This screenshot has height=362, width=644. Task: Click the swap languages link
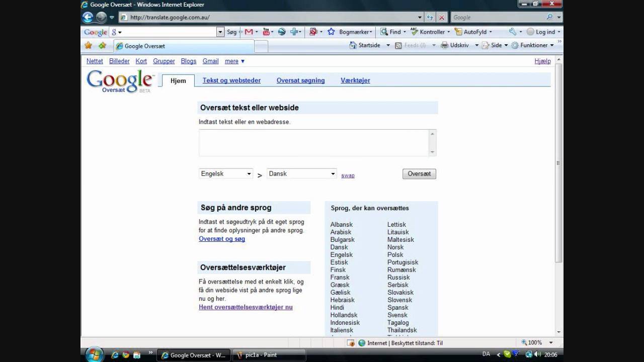point(348,175)
